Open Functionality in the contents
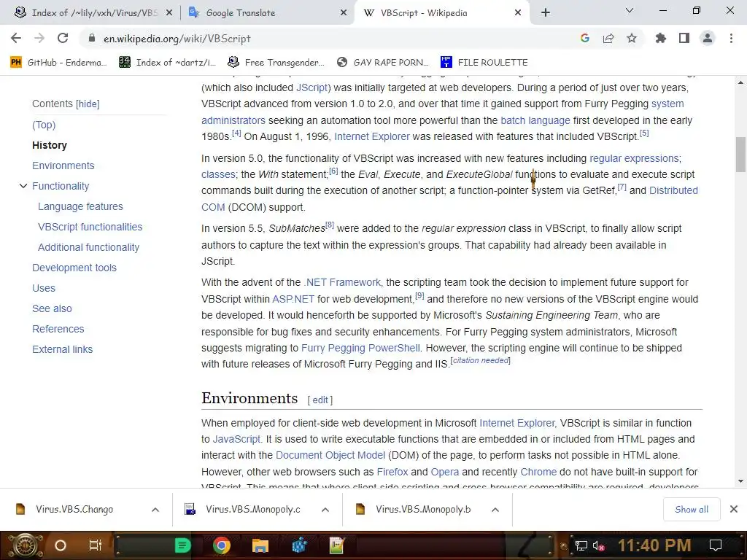 61,186
